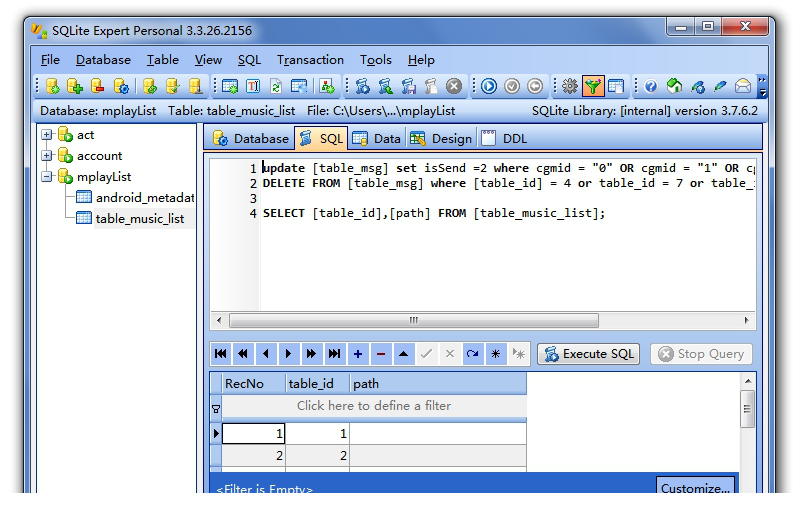Image resolution: width=800 pixels, height=512 pixels.
Task: Click the SQL editor scroll right arrow
Action: pos(746,320)
